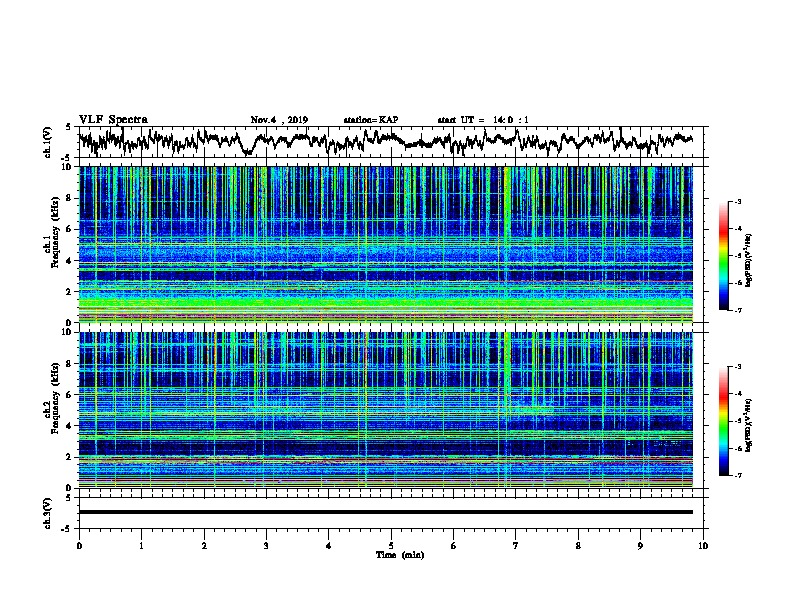Screen dimensions: 792x612
Task: Click the ch.2 color scale bar
Action: [x=723, y=421]
